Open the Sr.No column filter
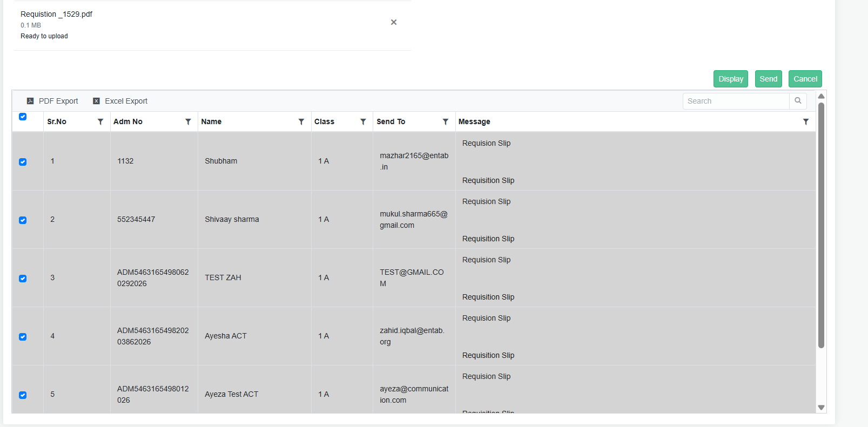Viewport: 868px width, 427px height. 100,122
